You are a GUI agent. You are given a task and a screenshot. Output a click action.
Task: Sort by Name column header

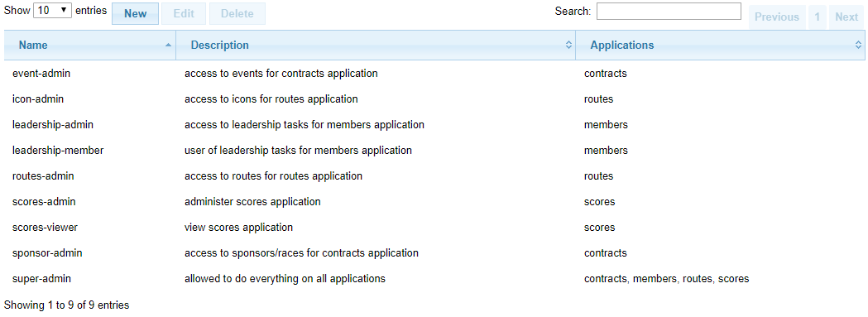tap(90, 46)
